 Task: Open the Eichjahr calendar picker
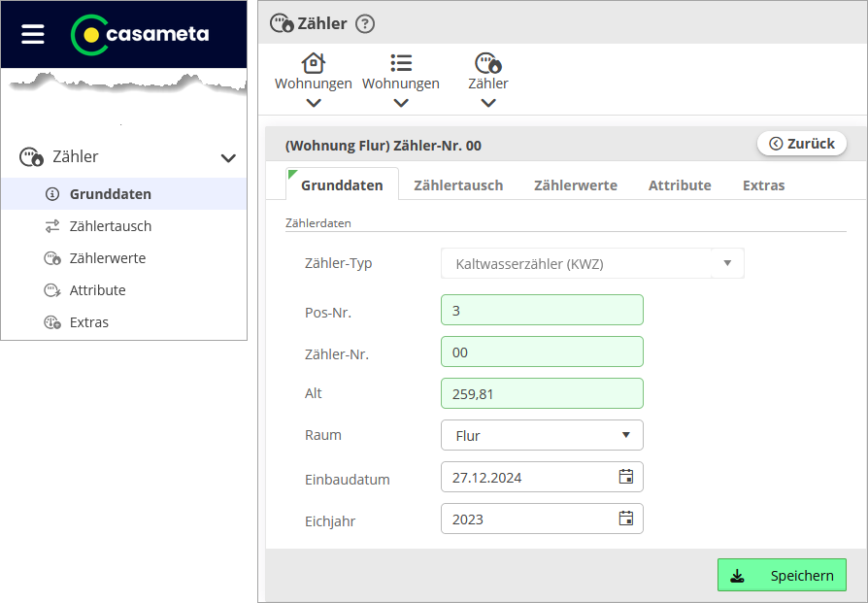[626, 519]
